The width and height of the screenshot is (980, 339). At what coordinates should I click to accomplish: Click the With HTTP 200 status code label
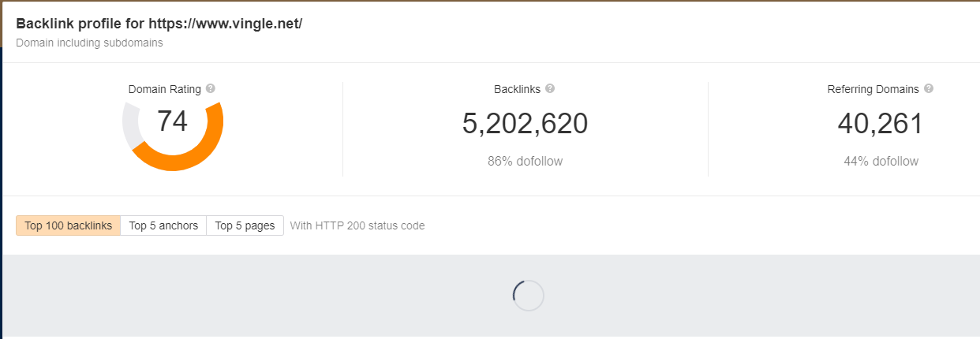pos(357,225)
